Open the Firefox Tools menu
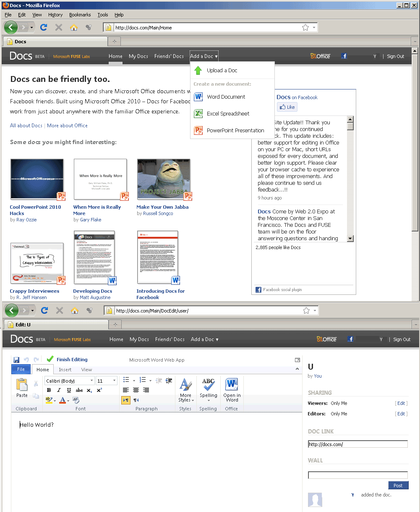This screenshot has width=420, height=512. [103, 15]
